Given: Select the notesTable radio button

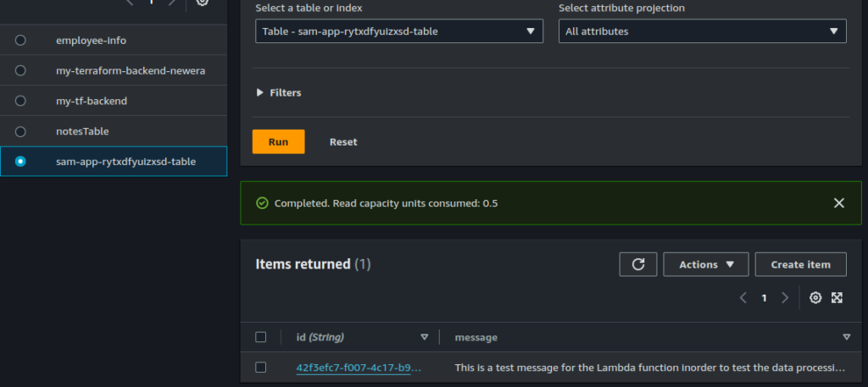Looking at the screenshot, I should coord(20,131).
